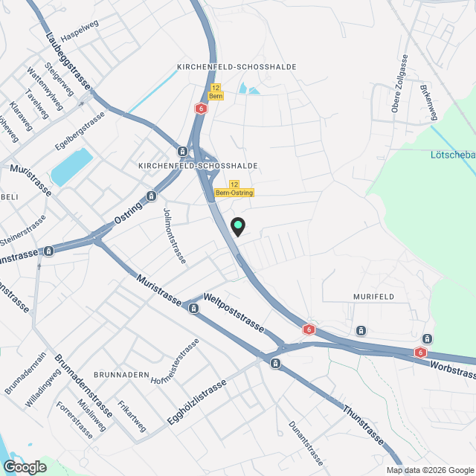Select the MURIFELD neighborhood label
Viewport: 476px width, 476px height.
373,297
